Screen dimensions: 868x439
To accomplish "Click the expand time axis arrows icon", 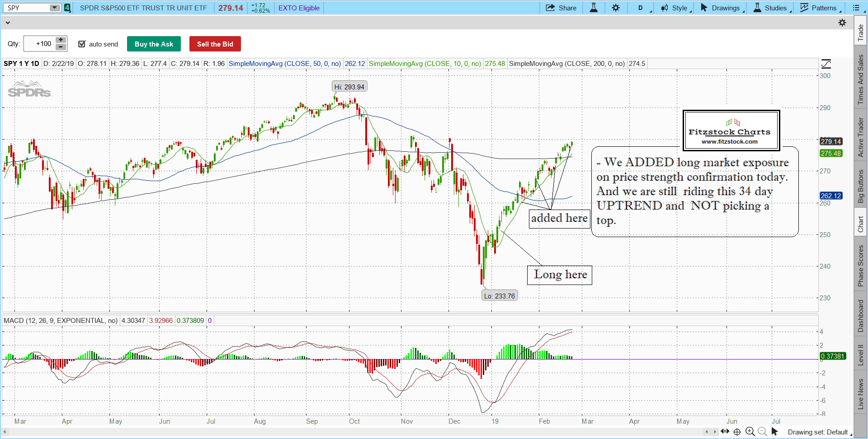I will pos(725,432).
